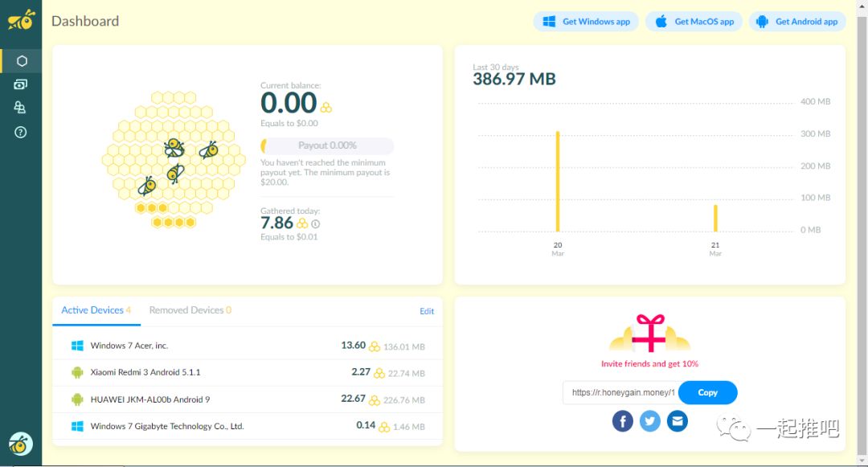868x467 pixels.
Task: Click the Payout 0.00% progress bar
Action: [x=327, y=145]
